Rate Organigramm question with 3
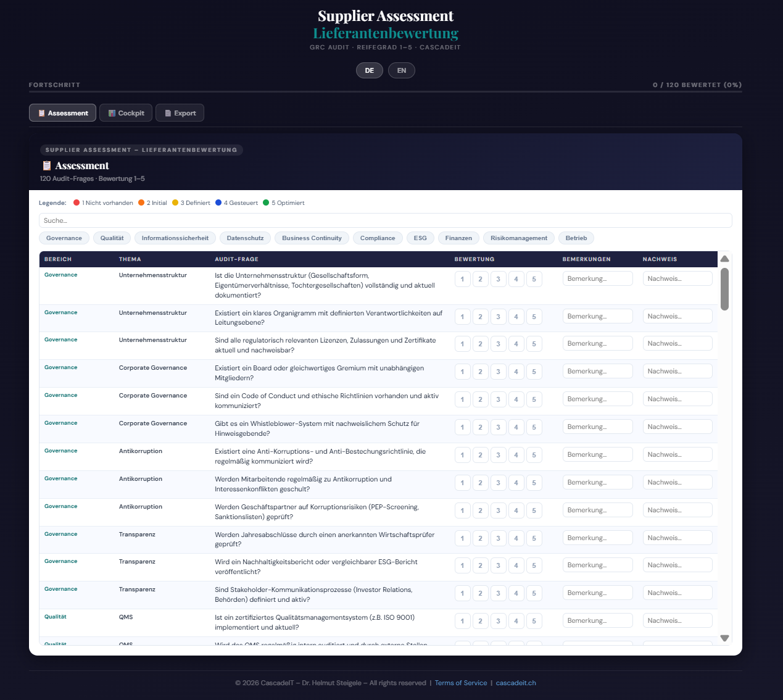This screenshot has height=700, width=783. pyautogui.click(x=499, y=317)
